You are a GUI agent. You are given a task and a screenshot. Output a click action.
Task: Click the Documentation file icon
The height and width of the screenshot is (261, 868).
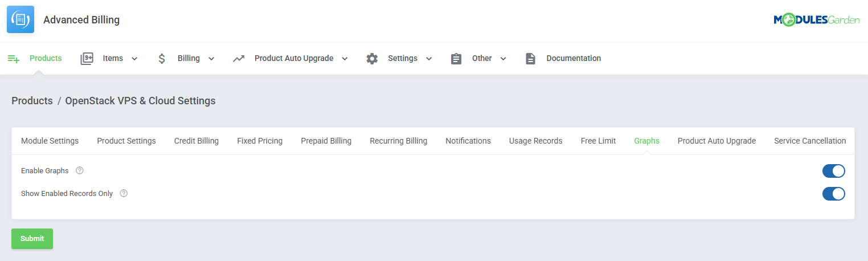pos(530,59)
